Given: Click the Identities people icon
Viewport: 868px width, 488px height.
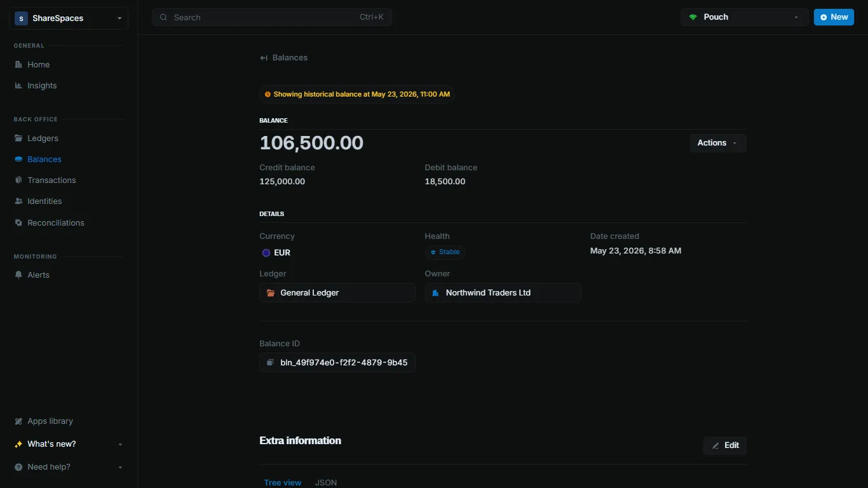Looking at the screenshot, I should (x=18, y=201).
